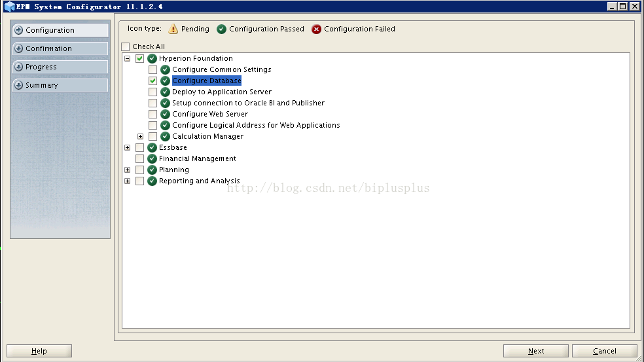This screenshot has height=362, width=644.
Task: Click the green passed icon beside Hyperion Foundation
Action: pyautogui.click(x=152, y=58)
